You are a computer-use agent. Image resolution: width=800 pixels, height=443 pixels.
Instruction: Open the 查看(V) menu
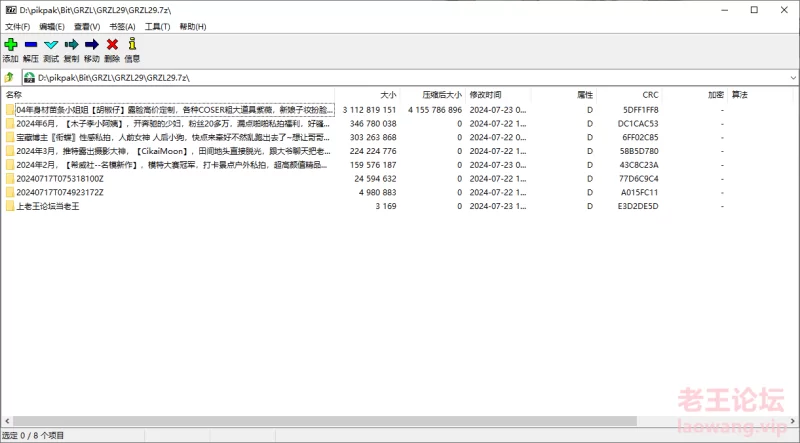tap(87, 27)
